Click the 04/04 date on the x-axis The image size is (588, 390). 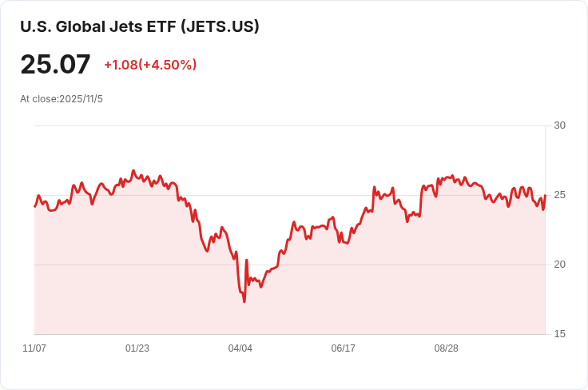point(240,348)
